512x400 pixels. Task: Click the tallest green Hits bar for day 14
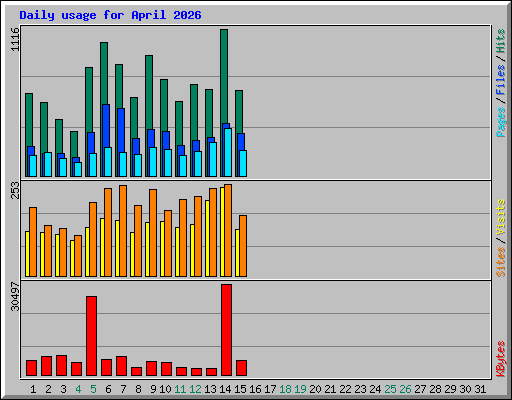(x=224, y=76)
